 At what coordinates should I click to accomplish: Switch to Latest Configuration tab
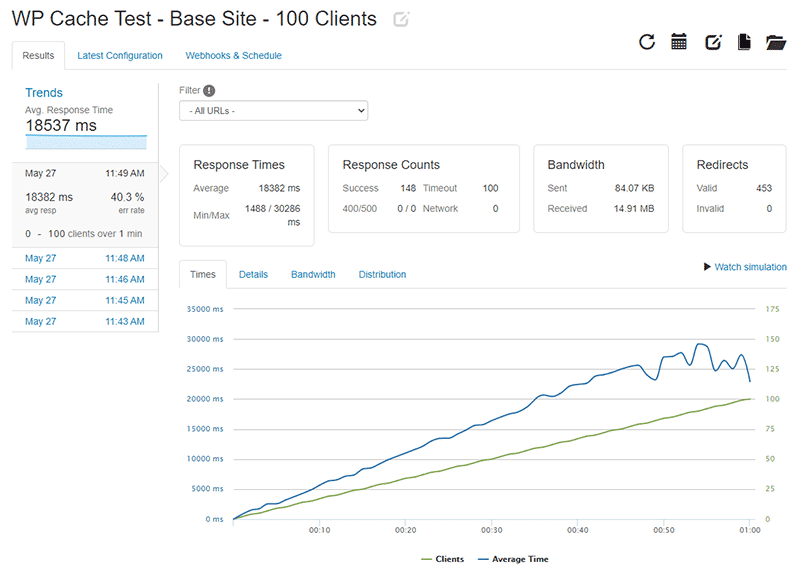(x=120, y=56)
